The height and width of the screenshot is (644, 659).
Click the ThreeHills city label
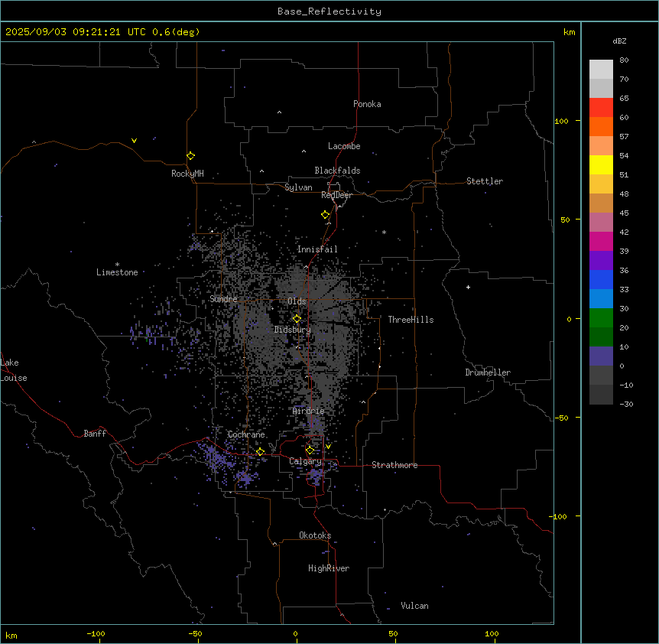(411, 320)
